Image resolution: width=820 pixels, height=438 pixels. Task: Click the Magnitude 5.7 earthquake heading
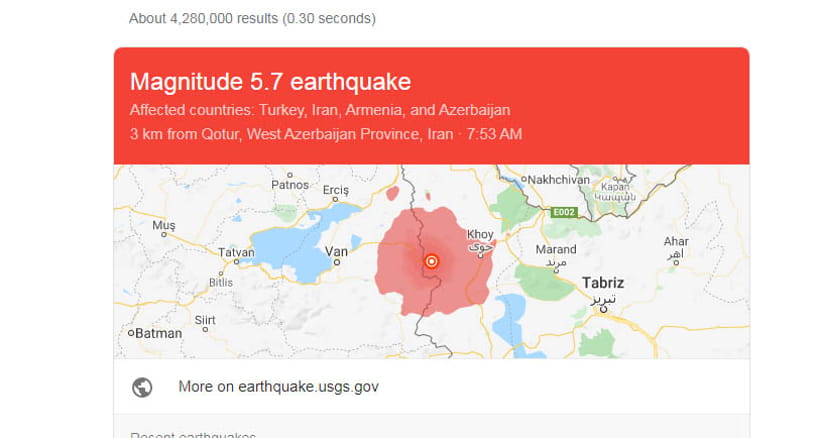270,82
